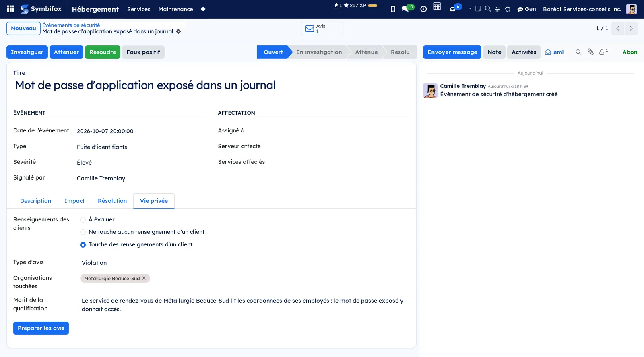Open the Avis smart button showing 1

[322, 29]
